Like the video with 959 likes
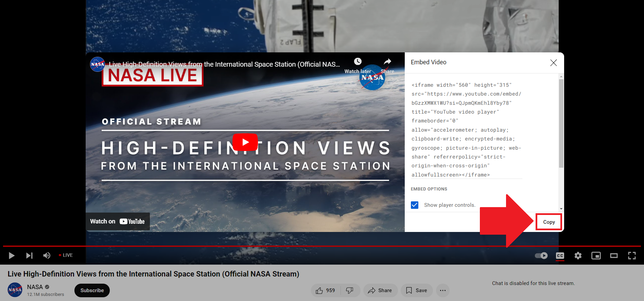 pyautogui.click(x=326, y=290)
